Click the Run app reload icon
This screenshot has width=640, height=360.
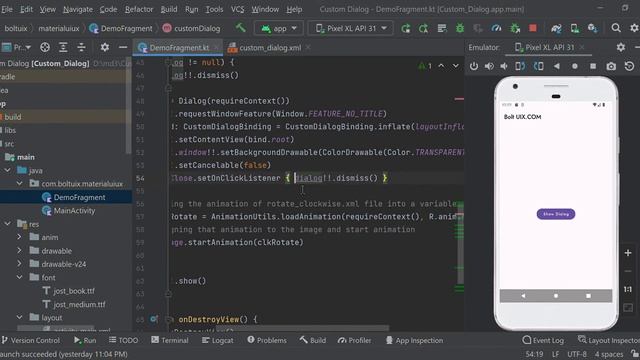coord(406,28)
